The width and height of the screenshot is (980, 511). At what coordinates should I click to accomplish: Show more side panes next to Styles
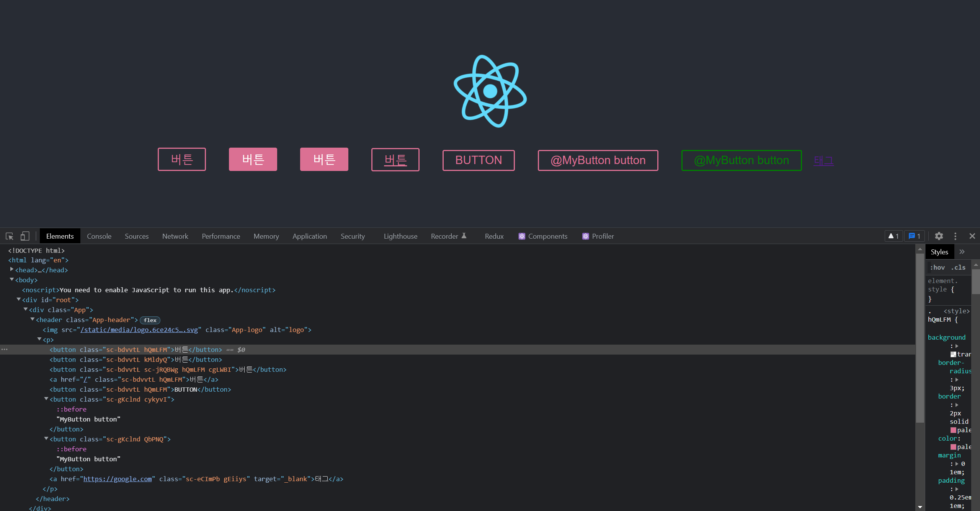[962, 252]
